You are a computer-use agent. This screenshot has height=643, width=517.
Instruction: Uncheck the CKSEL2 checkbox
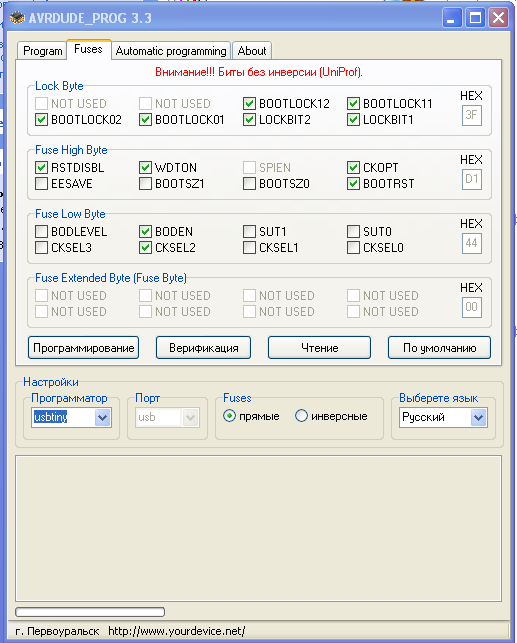tap(145, 247)
